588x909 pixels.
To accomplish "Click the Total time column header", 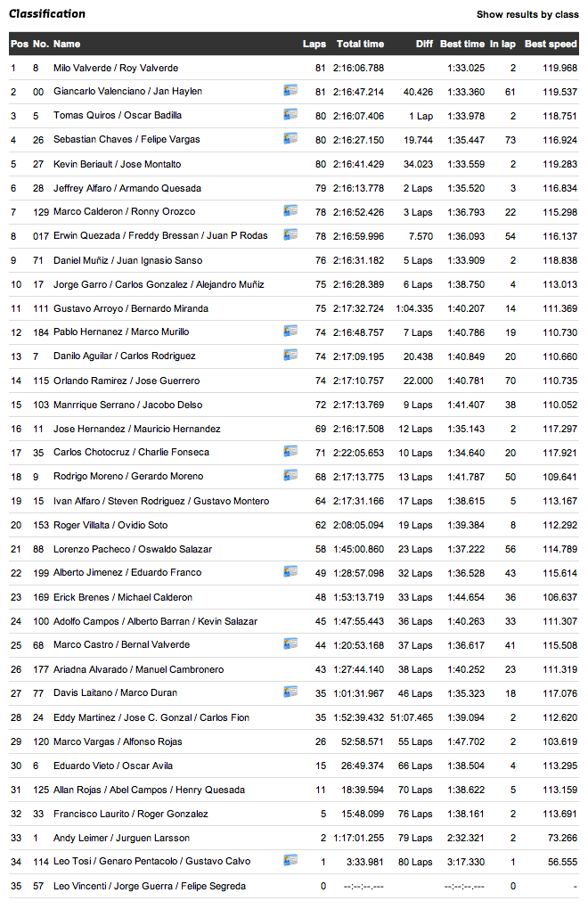I will point(360,44).
